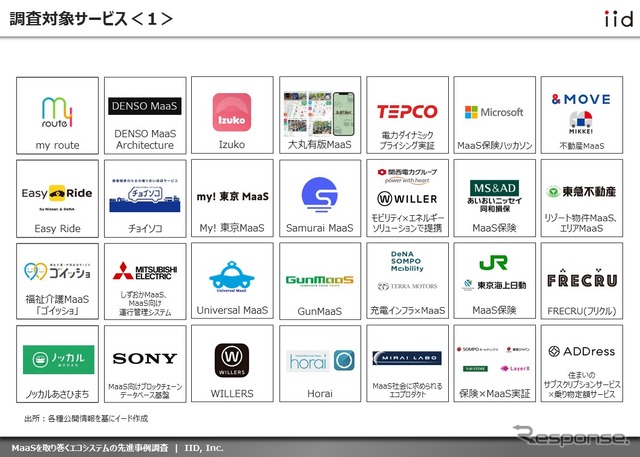The height and width of the screenshot is (457, 640).
Task: Select the pink Izuko app icon
Action: pyautogui.click(x=232, y=112)
